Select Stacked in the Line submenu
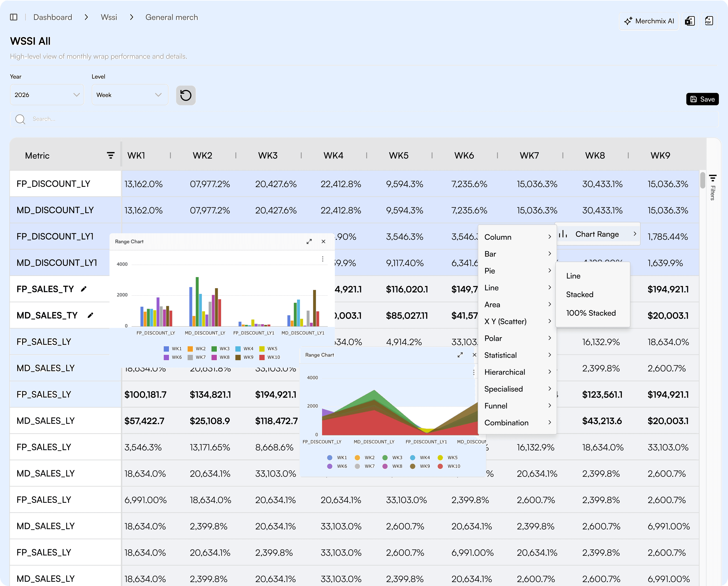The image size is (728, 586). (579, 295)
